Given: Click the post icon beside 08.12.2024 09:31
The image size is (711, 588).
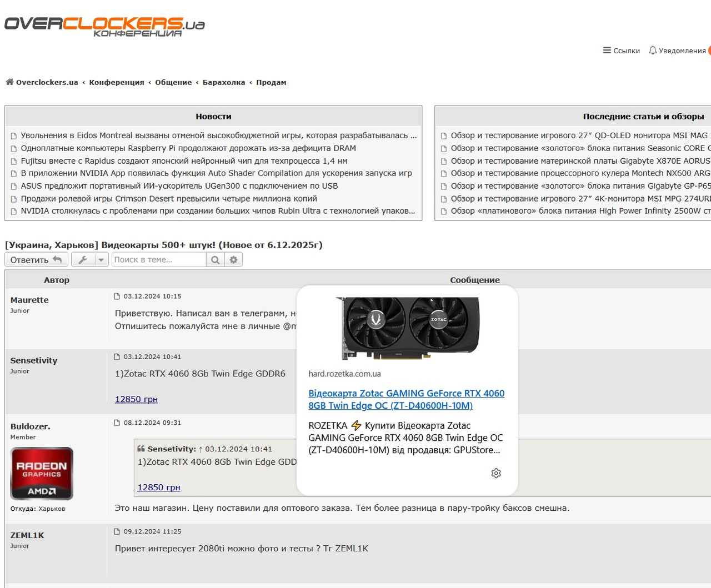Looking at the screenshot, I should point(117,423).
